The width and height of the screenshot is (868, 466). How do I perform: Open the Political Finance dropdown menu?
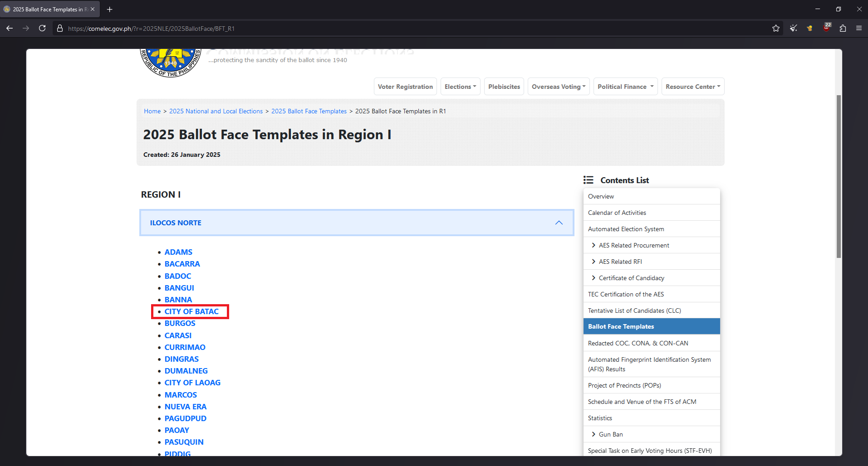pos(625,87)
